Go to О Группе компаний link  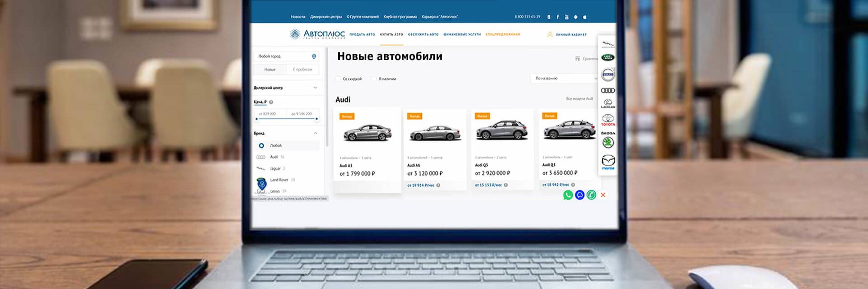tap(363, 17)
